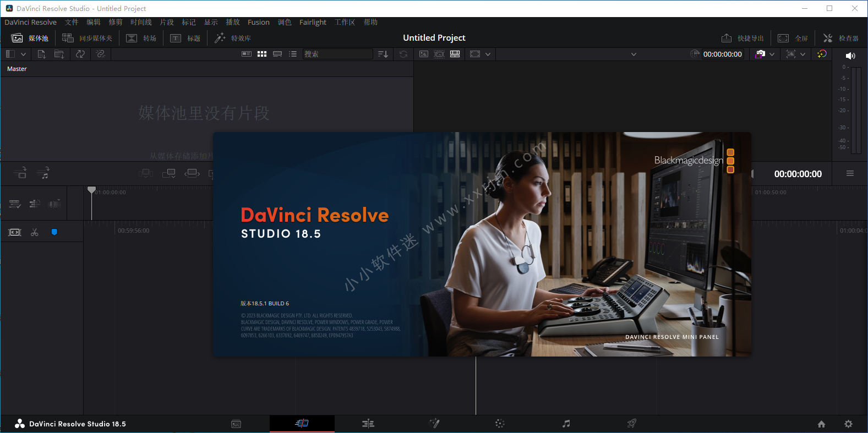Click the import media folder icon
Screen dimensions: 868x433
[59, 54]
